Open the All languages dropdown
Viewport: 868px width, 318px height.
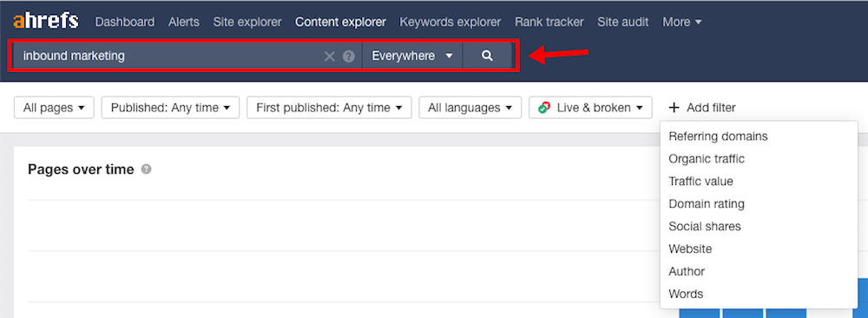(470, 108)
